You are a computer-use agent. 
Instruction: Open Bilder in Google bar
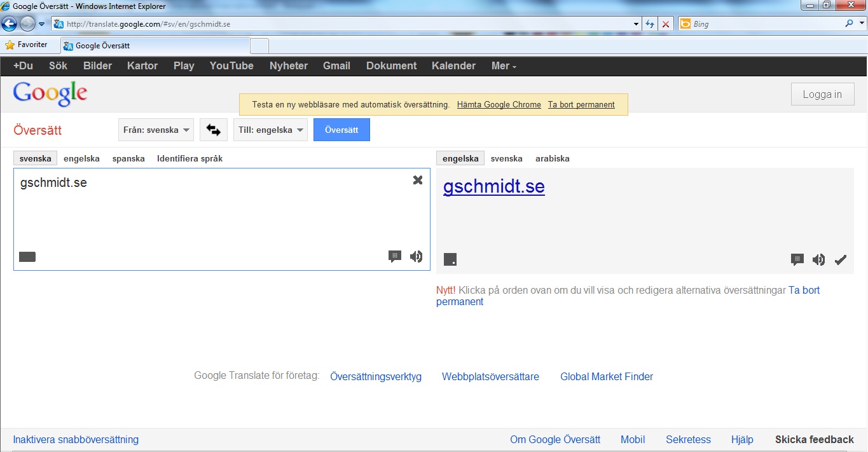[97, 65]
